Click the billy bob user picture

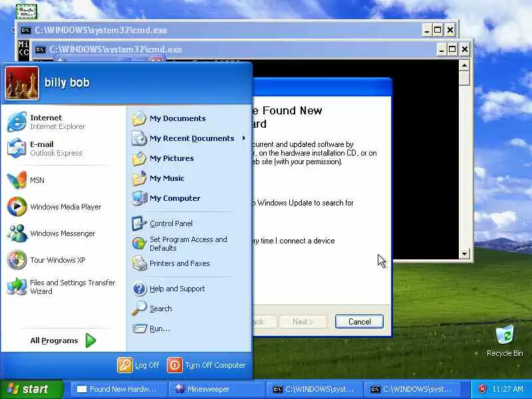[x=22, y=82]
